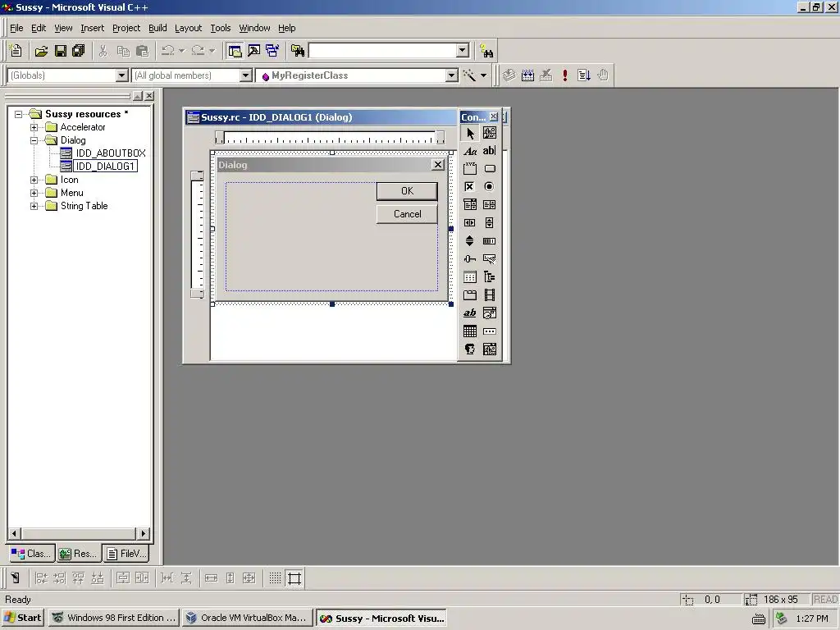Open the Find combo box dropdown arrow
The width and height of the screenshot is (840, 630).
(463, 50)
